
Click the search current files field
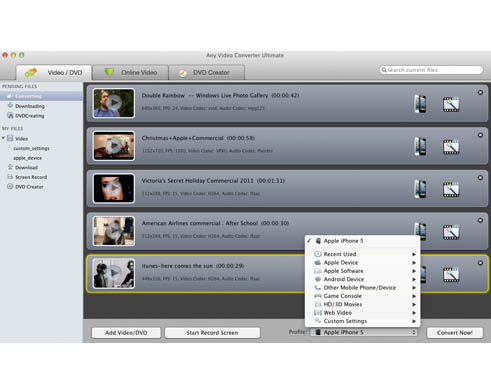[431, 70]
